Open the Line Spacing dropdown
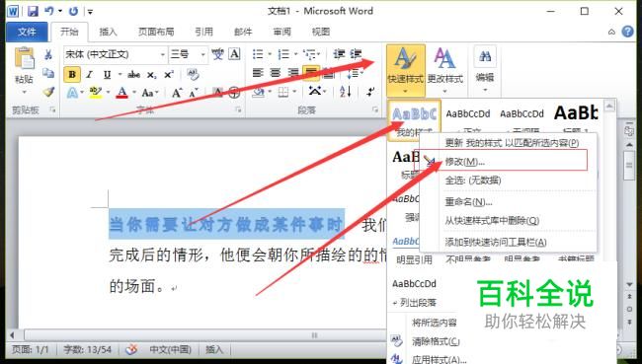Screen dimensions: 642x364 (x=354, y=74)
